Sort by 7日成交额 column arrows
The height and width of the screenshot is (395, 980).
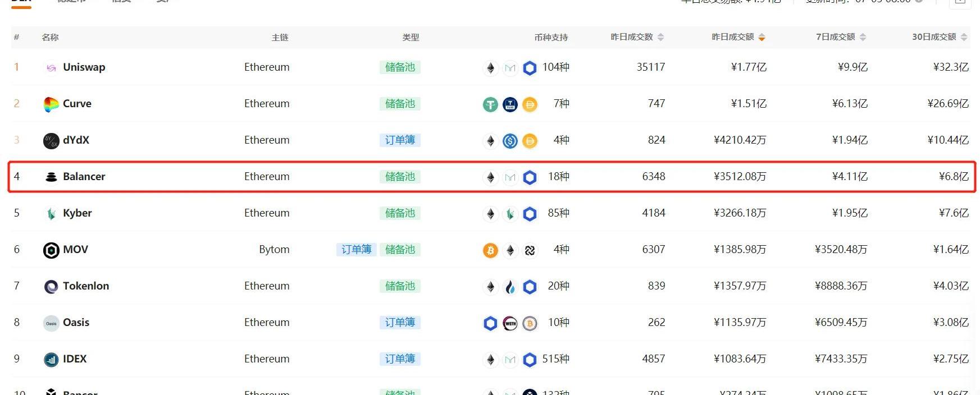point(863,37)
